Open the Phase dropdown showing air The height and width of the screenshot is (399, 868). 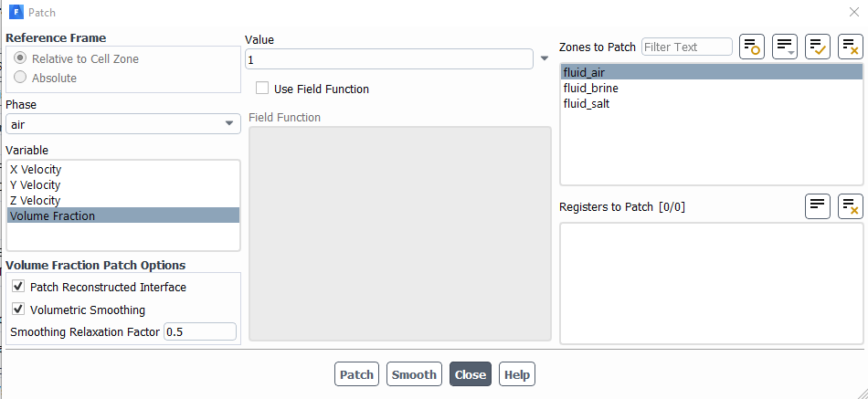pos(123,124)
